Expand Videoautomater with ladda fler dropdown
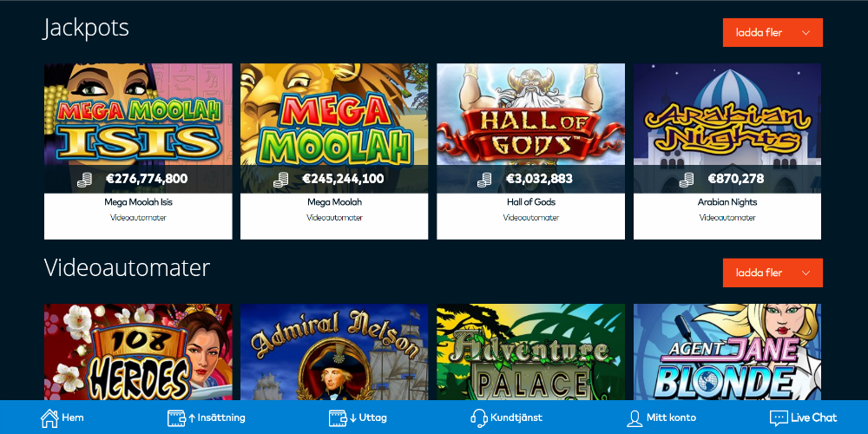Viewport: 868px width, 434px height. [x=773, y=273]
